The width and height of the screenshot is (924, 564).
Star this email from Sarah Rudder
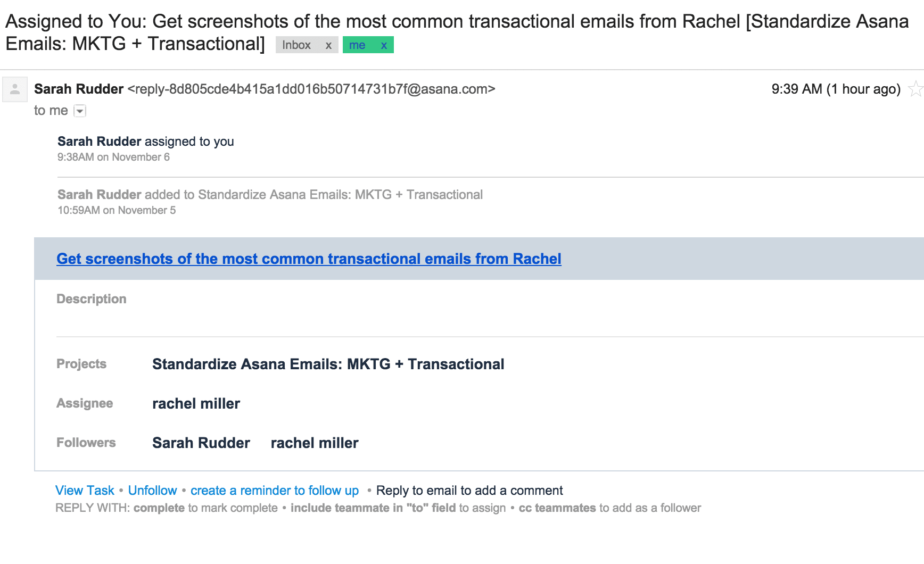915,88
